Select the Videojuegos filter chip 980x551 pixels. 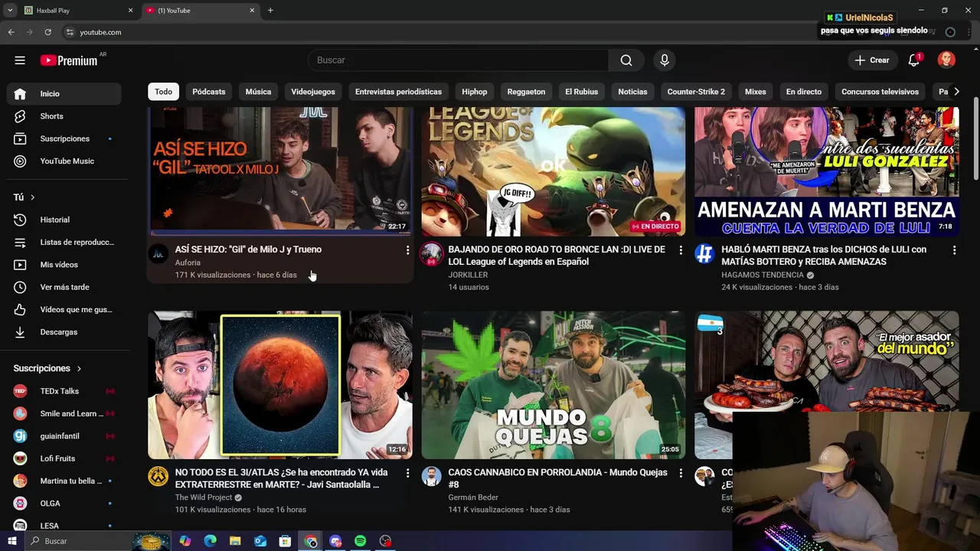[313, 92]
